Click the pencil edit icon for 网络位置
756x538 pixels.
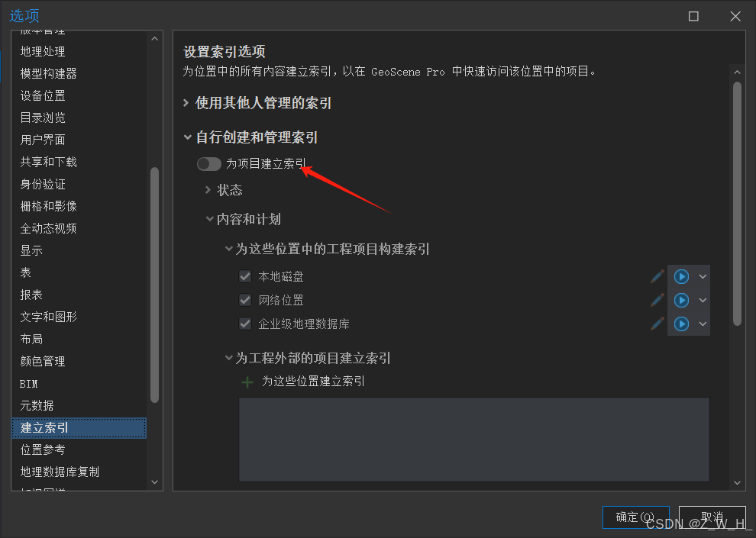pyautogui.click(x=657, y=300)
